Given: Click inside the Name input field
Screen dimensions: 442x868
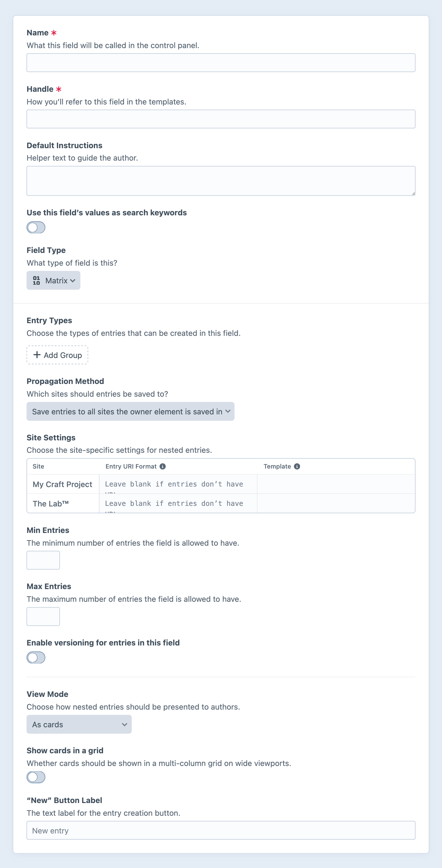Looking at the screenshot, I should point(221,62).
